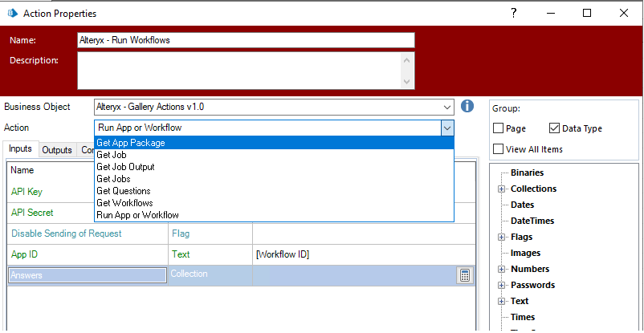
Task: Click Description scrollbar up arrow
Action: point(407,60)
